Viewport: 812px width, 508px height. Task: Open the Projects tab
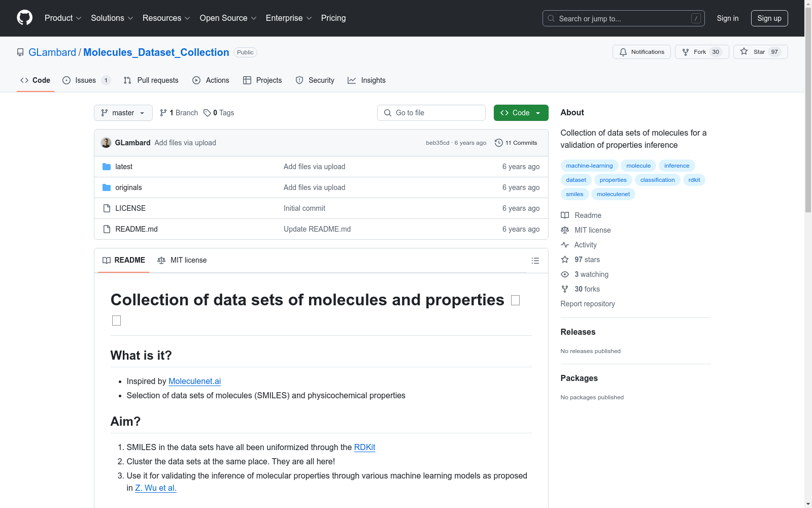pyautogui.click(x=262, y=80)
